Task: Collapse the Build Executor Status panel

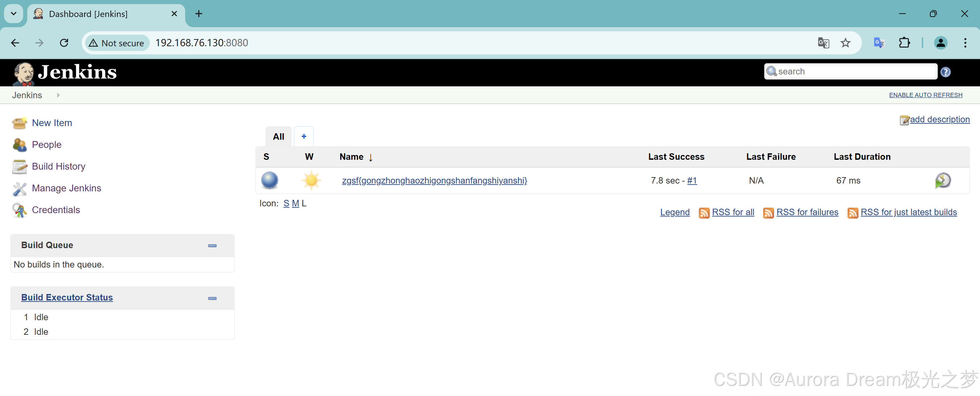Action: [212, 298]
